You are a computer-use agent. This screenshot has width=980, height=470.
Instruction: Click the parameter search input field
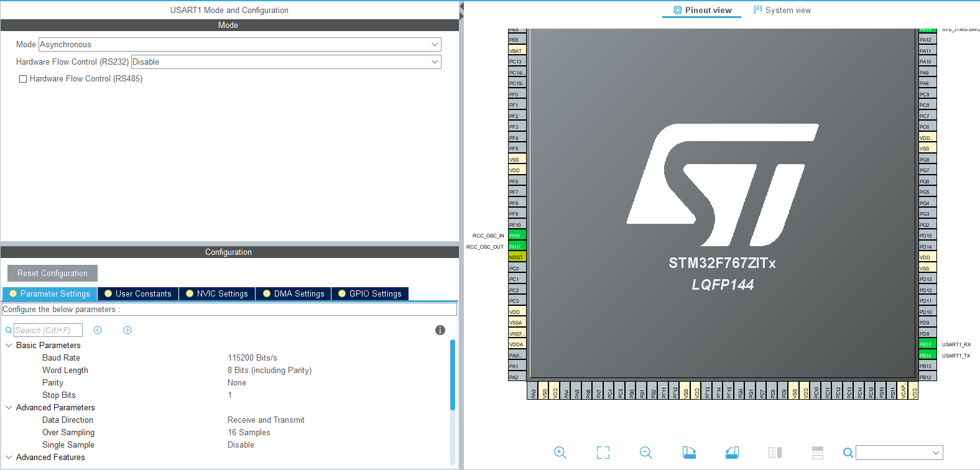[x=48, y=330]
